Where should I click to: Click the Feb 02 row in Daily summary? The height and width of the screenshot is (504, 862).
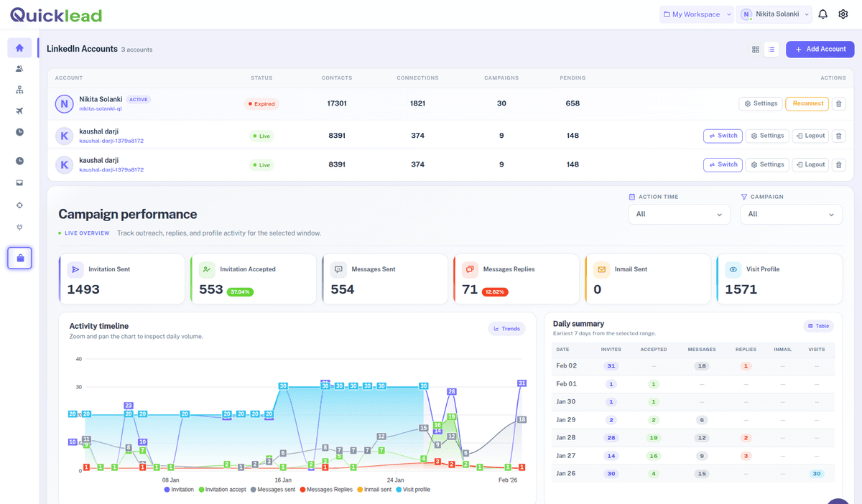(x=693, y=365)
